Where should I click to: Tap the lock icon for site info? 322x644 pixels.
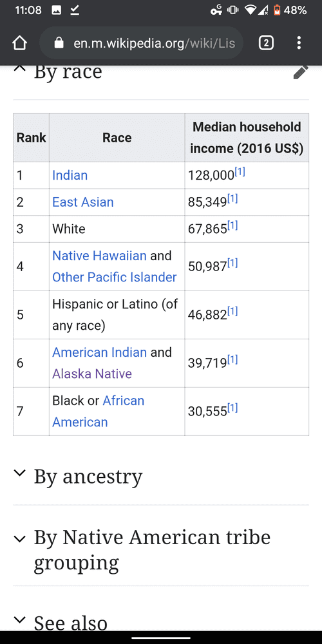click(x=59, y=43)
